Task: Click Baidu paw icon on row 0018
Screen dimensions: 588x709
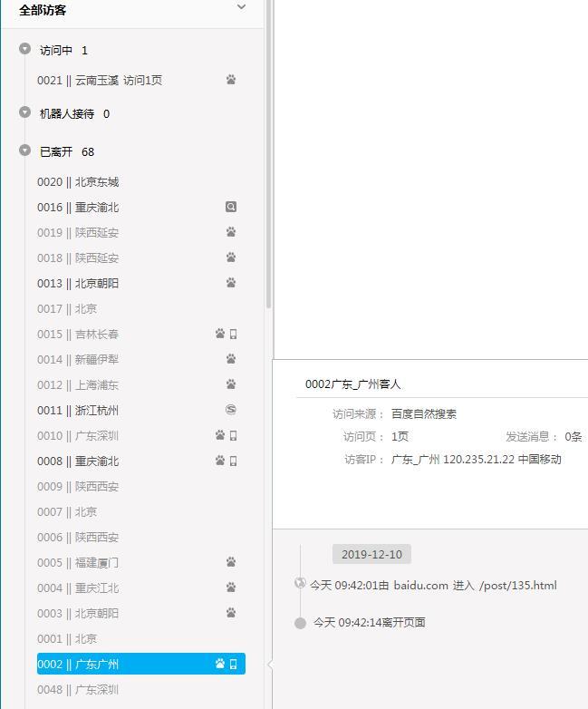Action: (x=231, y=257)
